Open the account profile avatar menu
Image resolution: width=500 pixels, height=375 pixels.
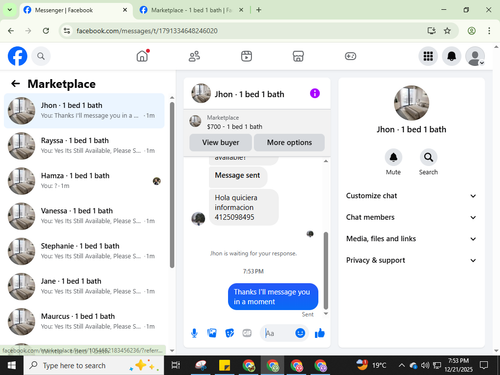475,56
